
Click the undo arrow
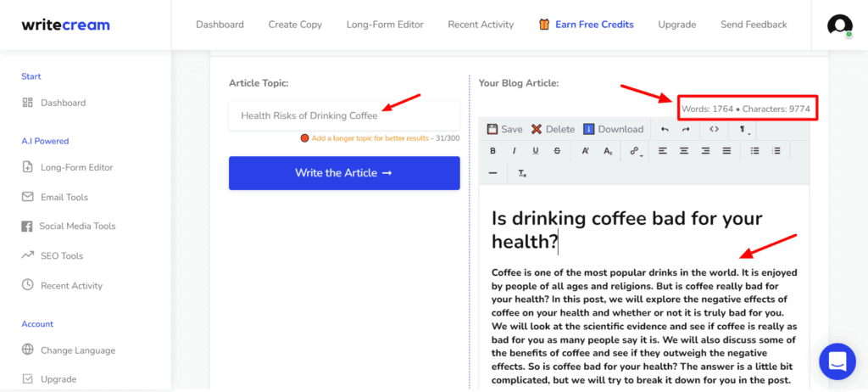(x=665, y=129)
